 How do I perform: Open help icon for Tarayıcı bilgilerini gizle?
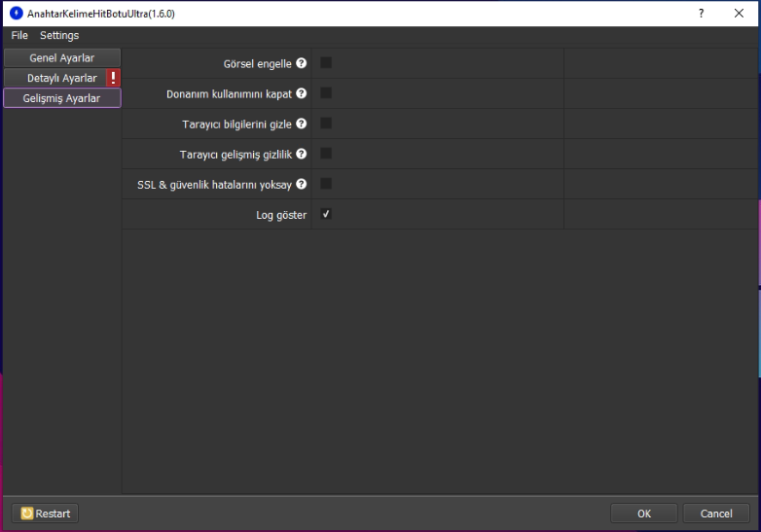click(302, 124)
